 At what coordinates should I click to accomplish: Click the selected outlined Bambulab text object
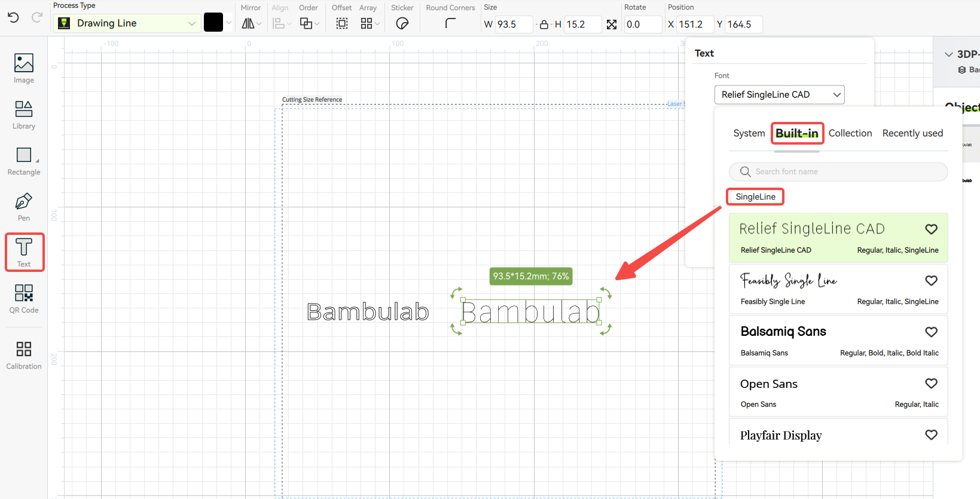coord(531,311)
